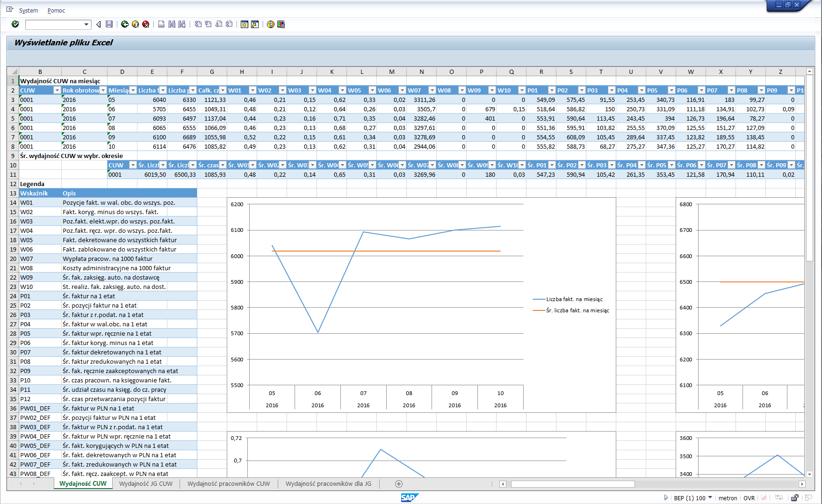Click the horizontal scrollbar right arrow
This screenshot has width=822, height=504.
(x=802, y=484)
